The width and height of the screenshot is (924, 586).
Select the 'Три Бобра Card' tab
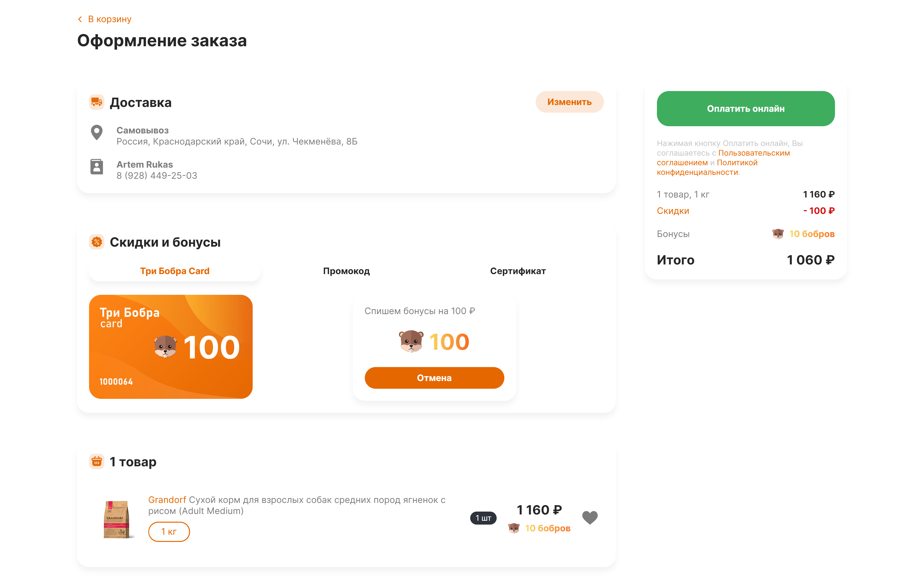coord(175,271)
